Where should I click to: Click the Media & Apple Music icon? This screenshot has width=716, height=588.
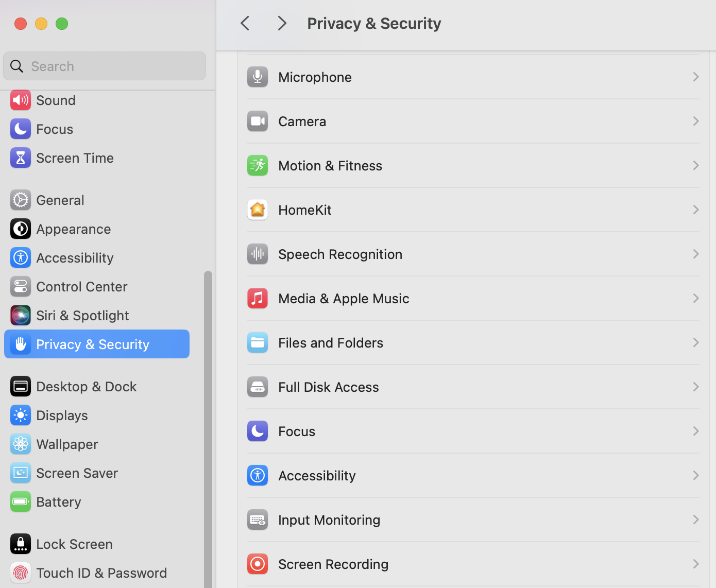point(258,299)
